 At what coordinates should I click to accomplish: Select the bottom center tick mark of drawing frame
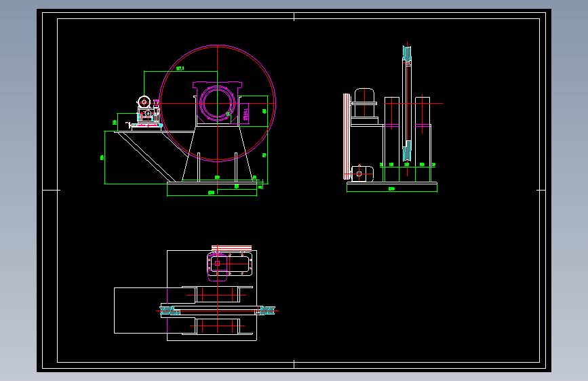(294, 364)
